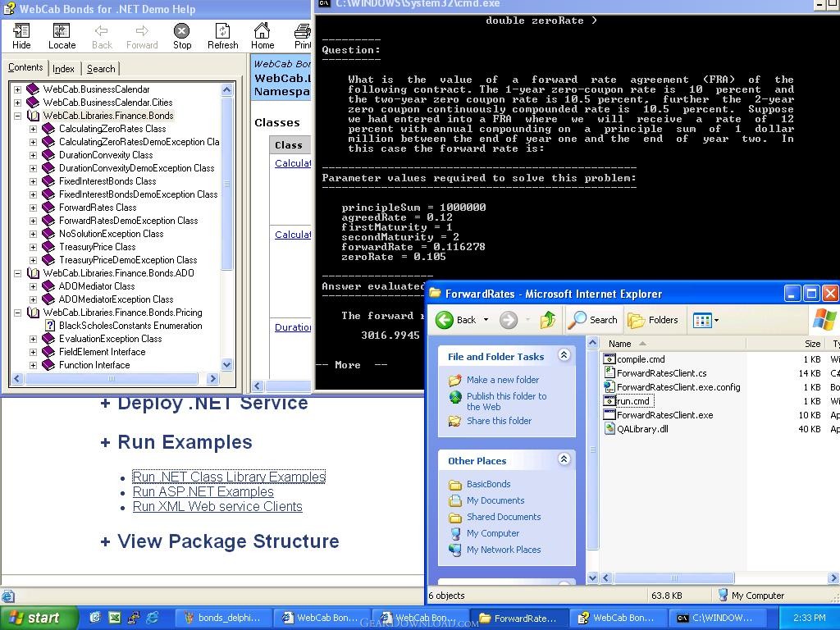Open the Views dropdown in explorer toolbar

click(705, 321)
